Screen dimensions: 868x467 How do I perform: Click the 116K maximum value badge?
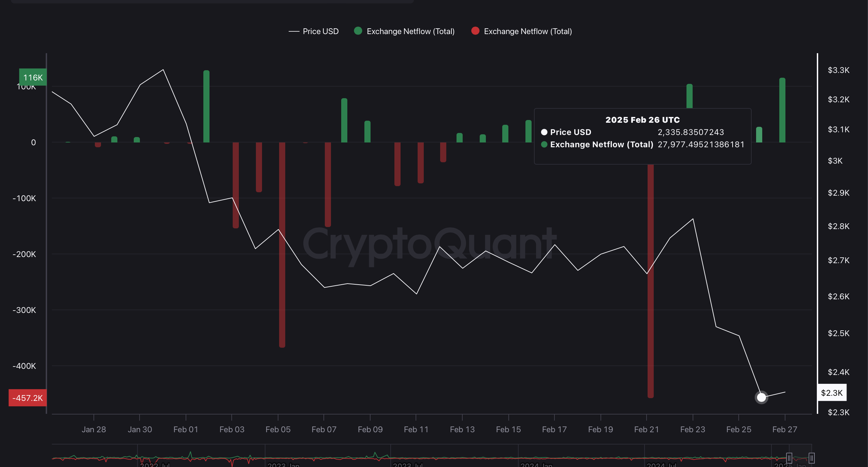point(32,77)
